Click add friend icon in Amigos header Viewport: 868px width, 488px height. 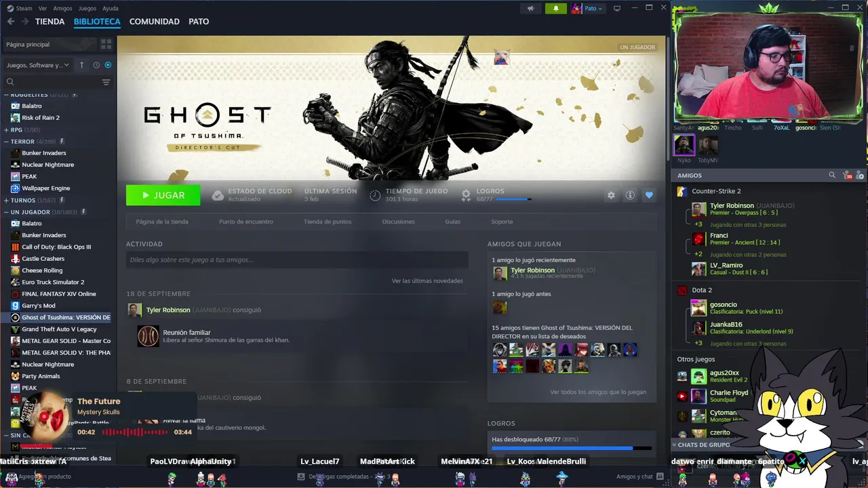pyautogui.click(x=860, y=175)
